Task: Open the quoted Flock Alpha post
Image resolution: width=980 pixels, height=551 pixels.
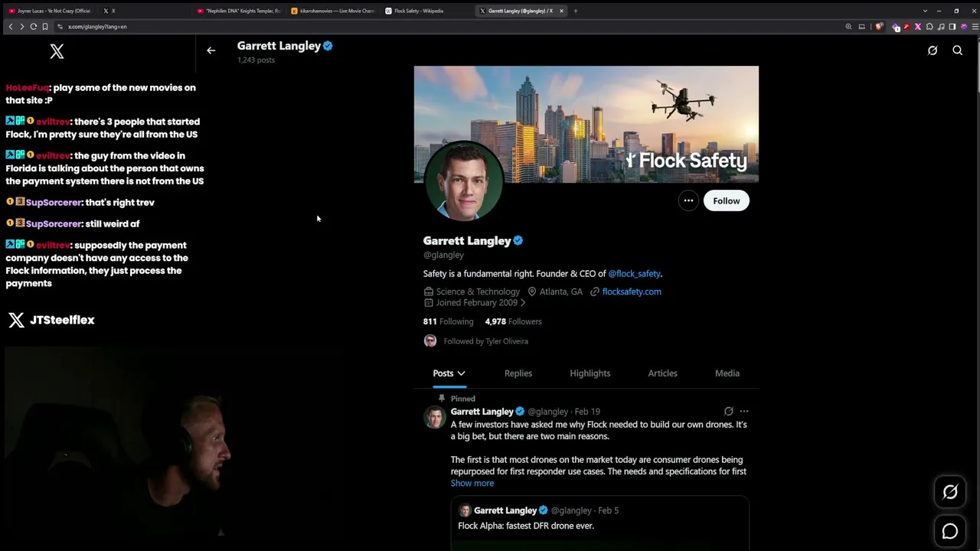Action: coord(599,523)
